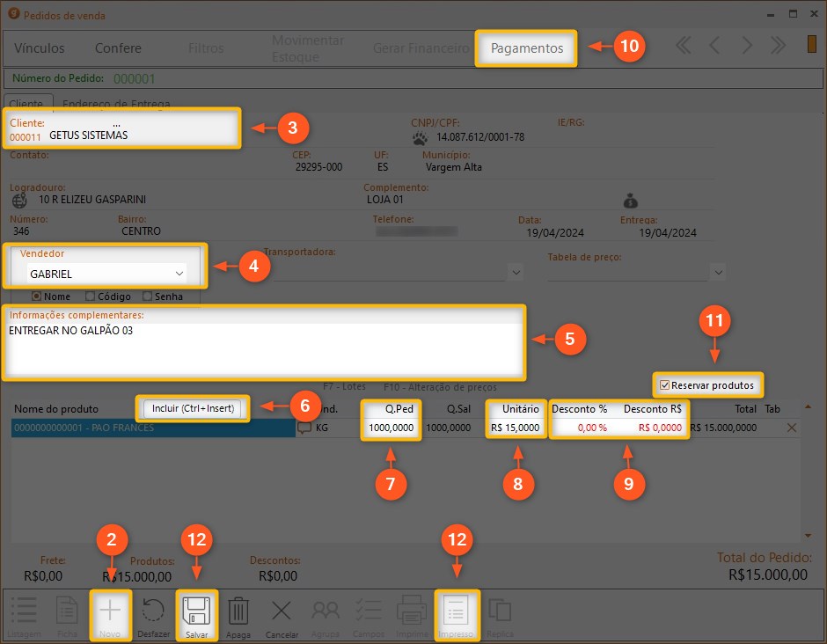Image resolution: width=827 pixels, height=644 pixels.
Task: Click the Cancelar X icon
Action: pyautogui.click(x=282, y=611)
